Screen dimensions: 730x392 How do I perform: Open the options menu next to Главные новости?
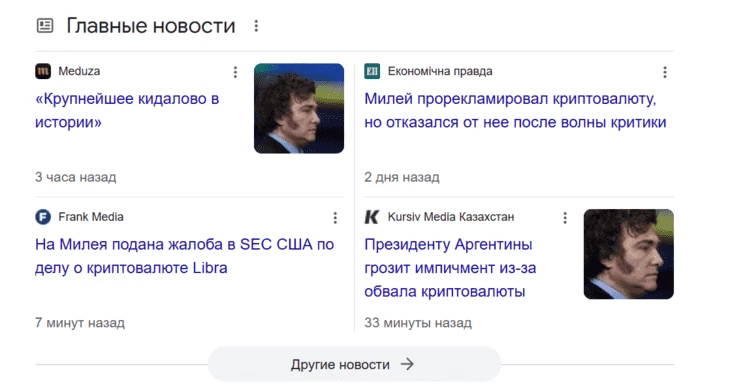tap(256, 26)
